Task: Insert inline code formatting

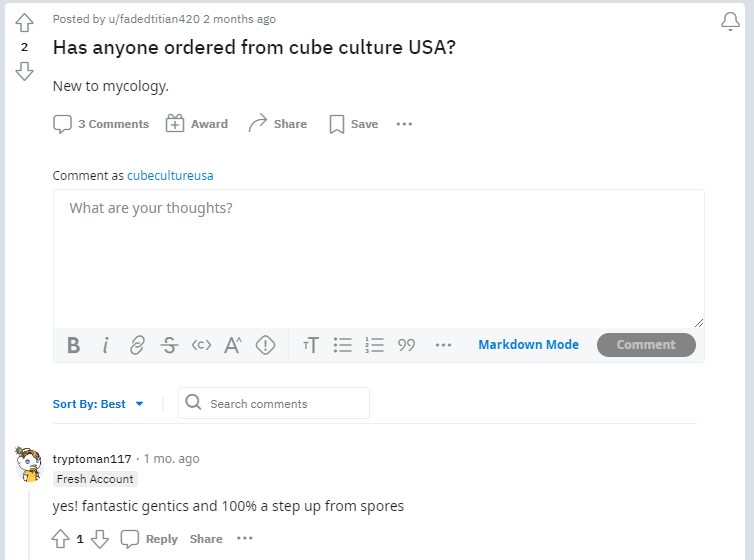Action: tap(201, 345)
